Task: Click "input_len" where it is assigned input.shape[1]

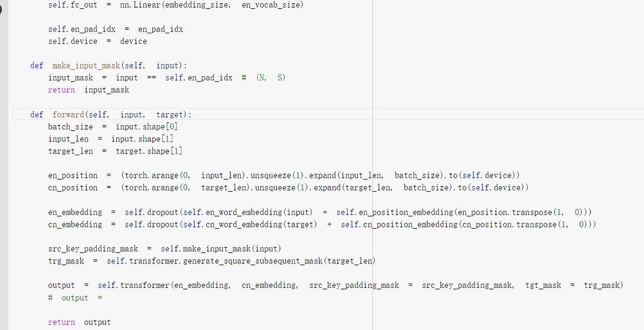Action: pyautogui.click(x=68, y=139)
